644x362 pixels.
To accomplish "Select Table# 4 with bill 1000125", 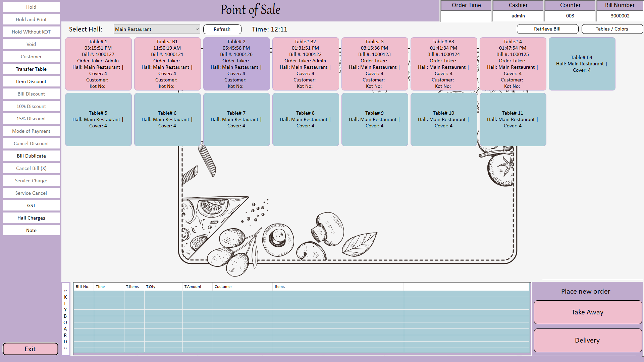I will (513, 64).
